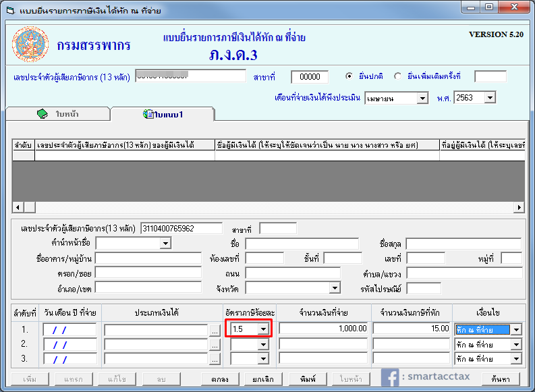Image resolution: width=535 pixels, height=392 pixels.
Task: Click the พิมพ์ print button
Action: [308, 379]
